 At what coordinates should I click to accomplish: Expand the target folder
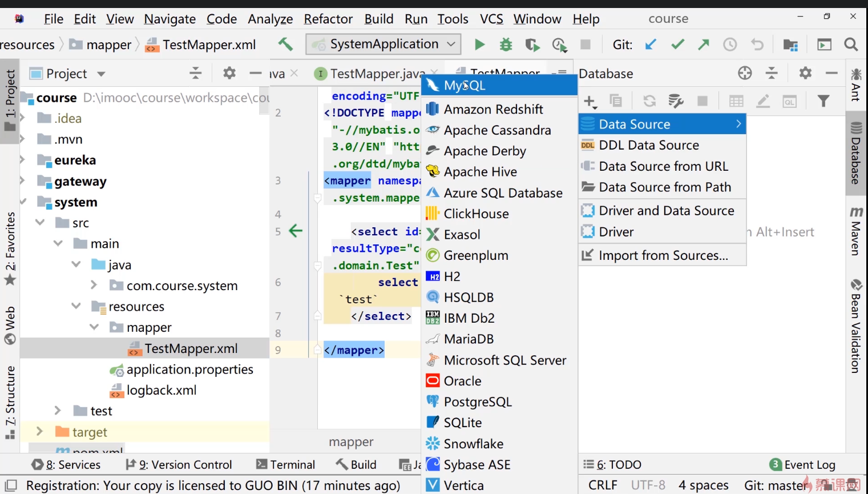pos(39,431)
